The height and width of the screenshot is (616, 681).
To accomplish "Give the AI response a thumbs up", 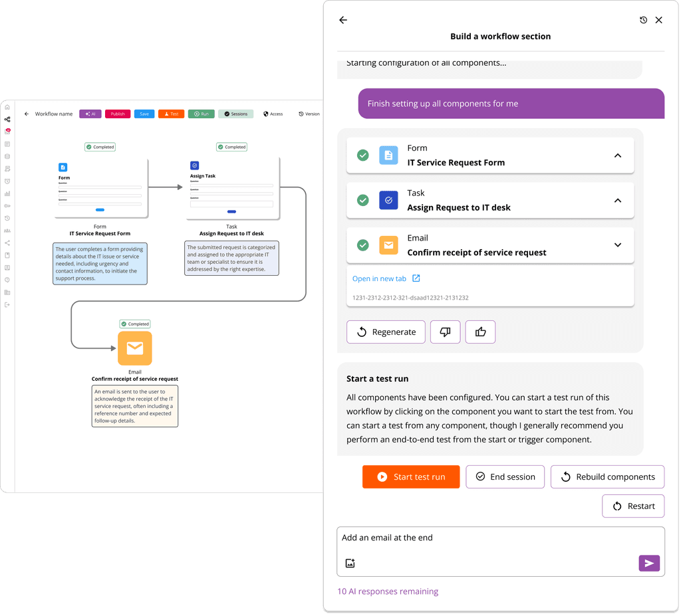I will 480,332.
